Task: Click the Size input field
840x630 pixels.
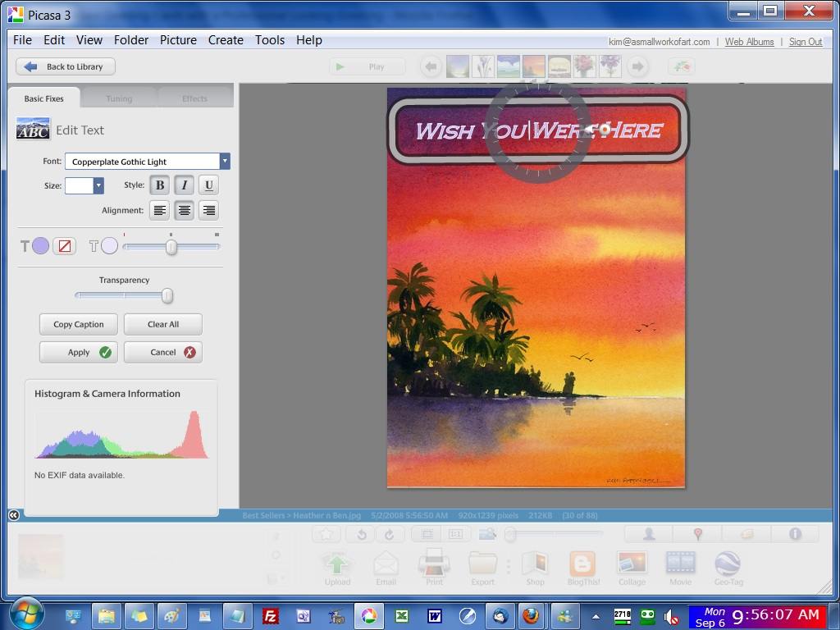Action: [80, 185]
